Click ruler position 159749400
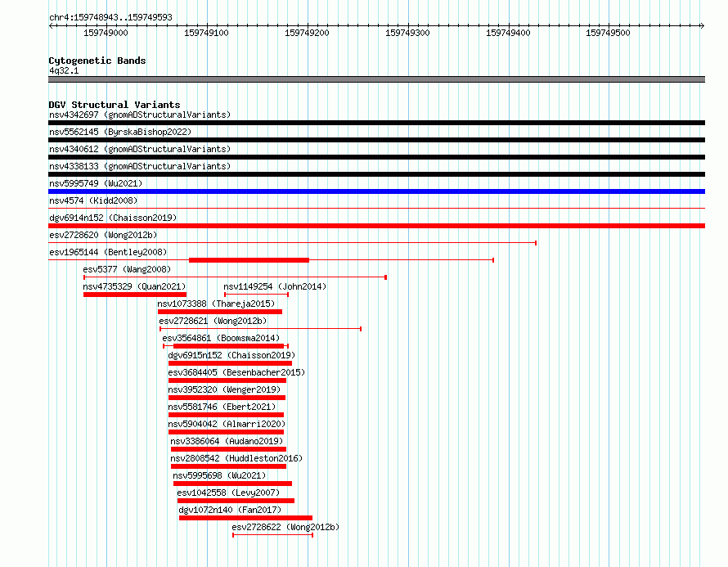The image size is (728, 567). click(508, 33)
